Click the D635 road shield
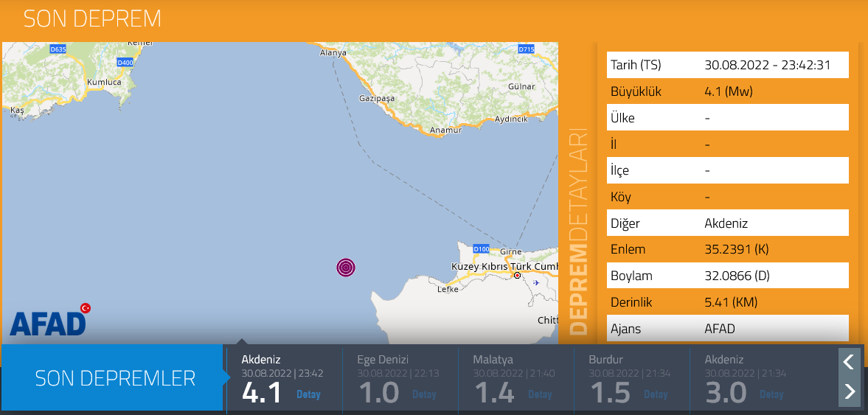868x415 pixels. coord(58,49)
